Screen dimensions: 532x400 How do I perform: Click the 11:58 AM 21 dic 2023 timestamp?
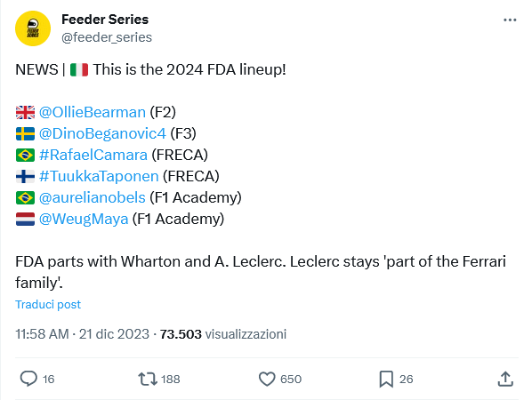click(x=82, y=334)
